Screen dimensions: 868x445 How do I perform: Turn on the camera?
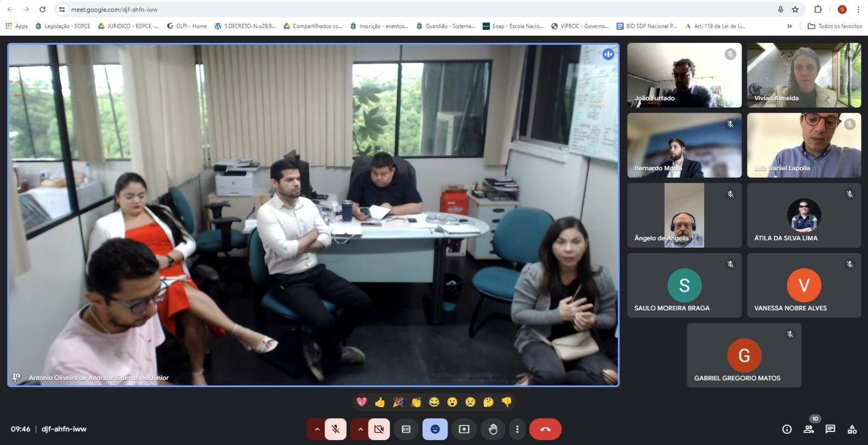tap(379, 429)
